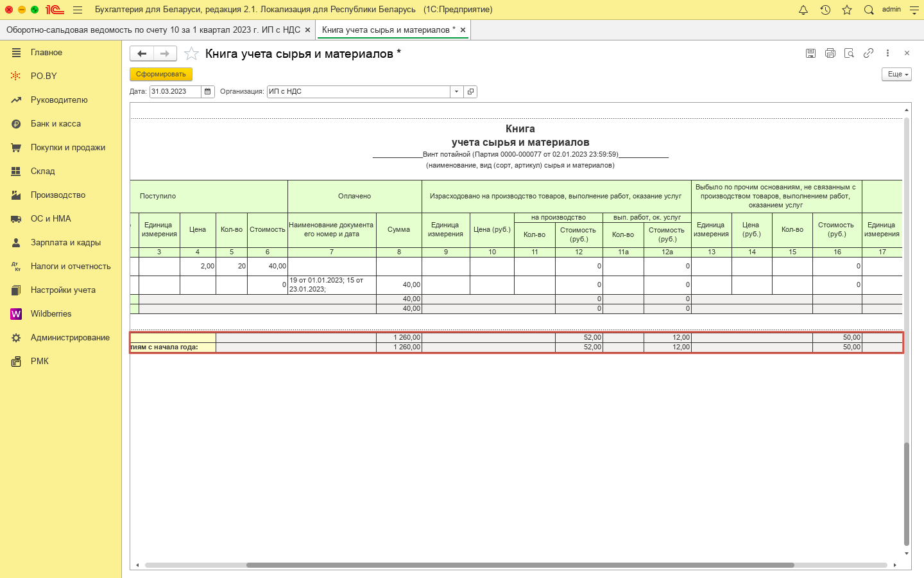
Task: Open the Еще dropdown menu
Action: click(x=896, y=74)
